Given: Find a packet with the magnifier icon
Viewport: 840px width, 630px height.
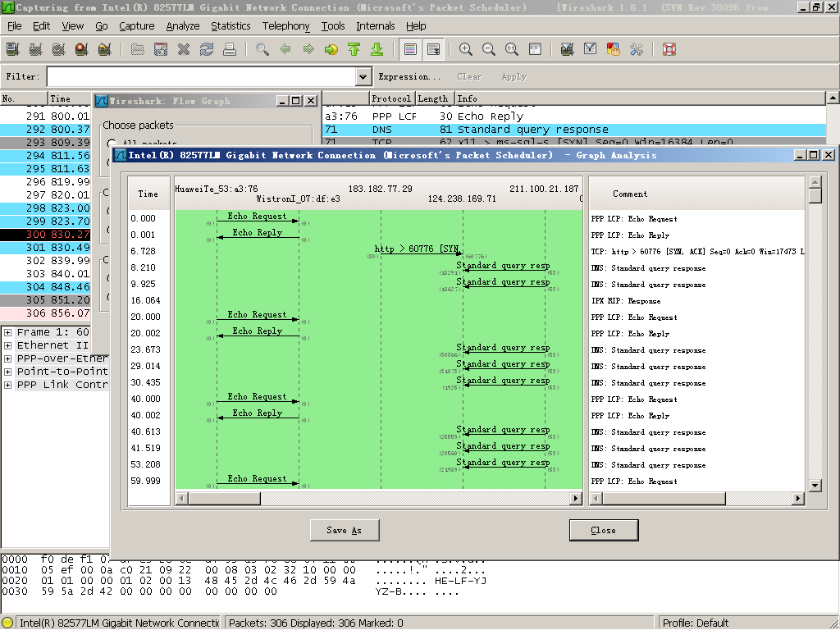Looking at the screenshot, I should [x=262, y=49].
